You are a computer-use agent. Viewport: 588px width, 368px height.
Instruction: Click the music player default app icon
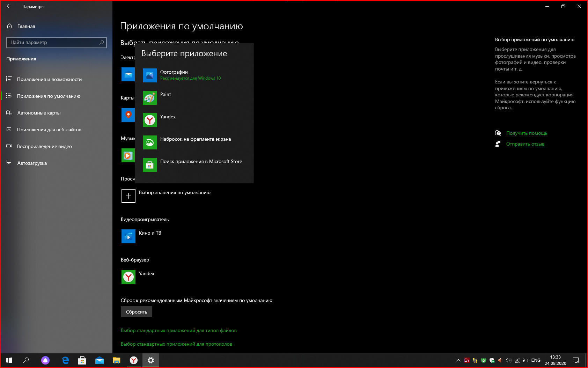(128, 155)
